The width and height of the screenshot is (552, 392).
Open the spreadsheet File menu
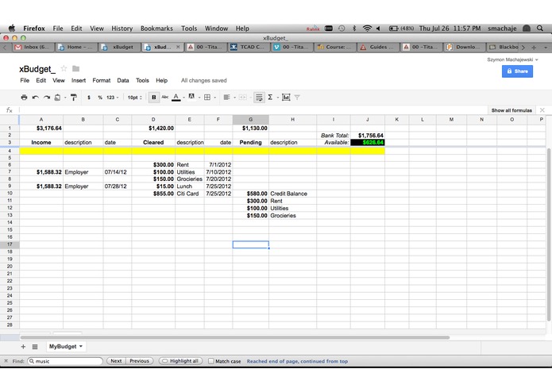[25, 80]
